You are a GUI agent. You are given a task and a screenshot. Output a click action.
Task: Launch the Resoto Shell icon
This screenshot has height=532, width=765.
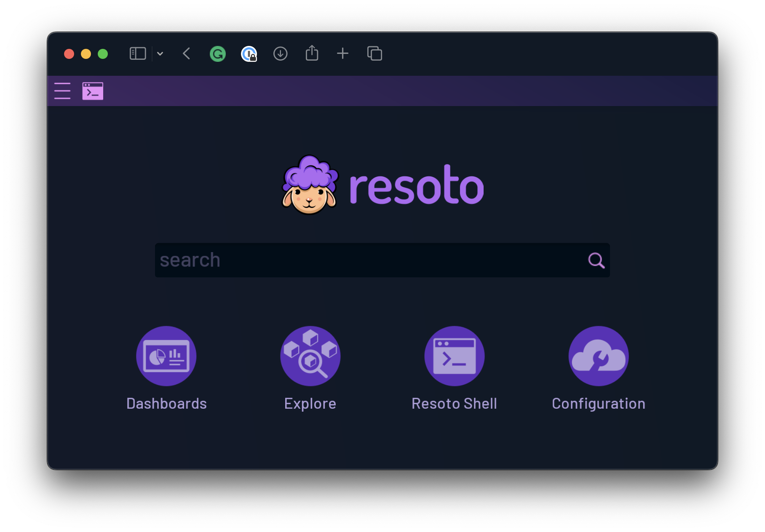pos(455,356)
